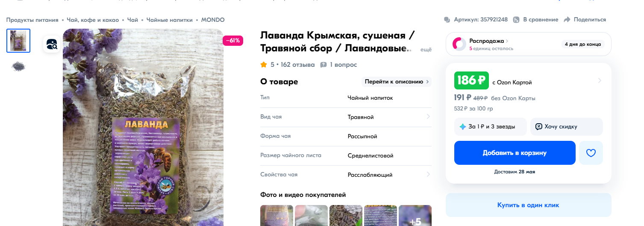Expand full product title via 'ещё'
This screenshot has height=226, width=644.
pyautogui.click(x=426, y=50)
